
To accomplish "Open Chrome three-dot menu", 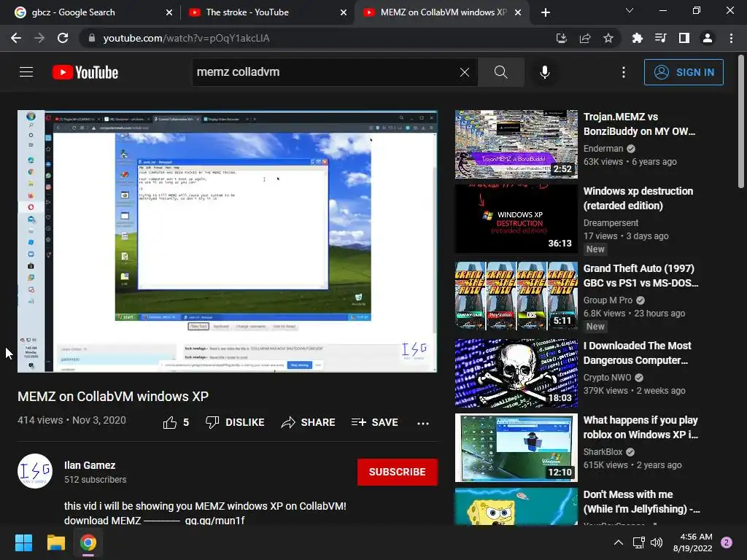I will [x=731, y=38].
